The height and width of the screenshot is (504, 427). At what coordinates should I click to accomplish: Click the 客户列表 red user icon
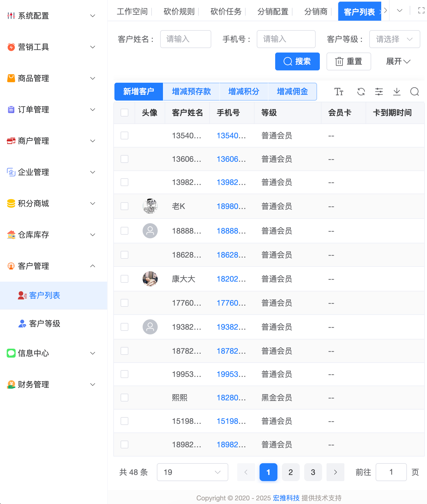22,295
